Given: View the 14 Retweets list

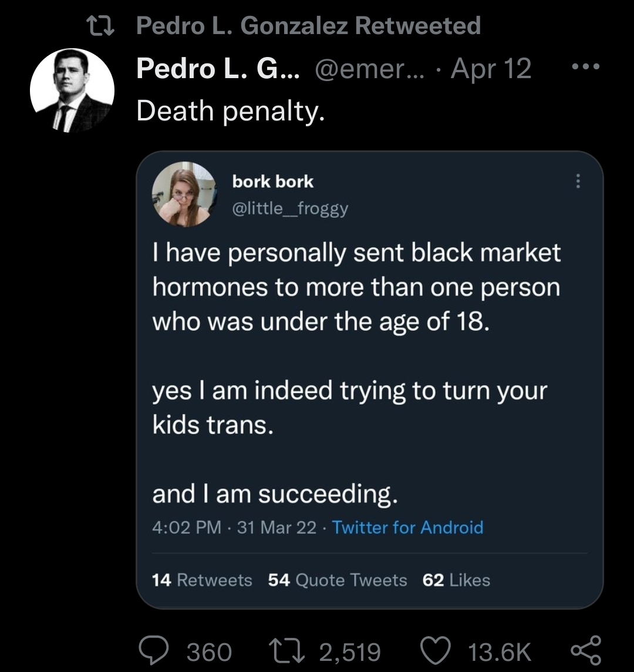Looking at the screenshot, I should [202, 580].
